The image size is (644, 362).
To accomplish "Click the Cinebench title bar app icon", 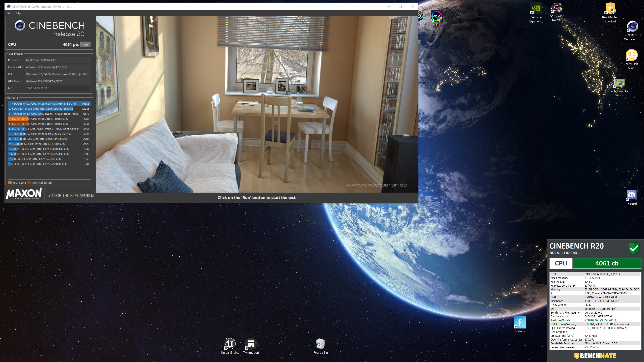I will tap(9, 7).
